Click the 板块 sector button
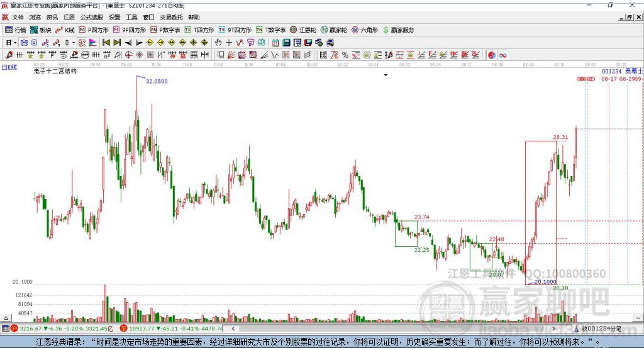This screenshot has width=644, height=348. (41, 30)
